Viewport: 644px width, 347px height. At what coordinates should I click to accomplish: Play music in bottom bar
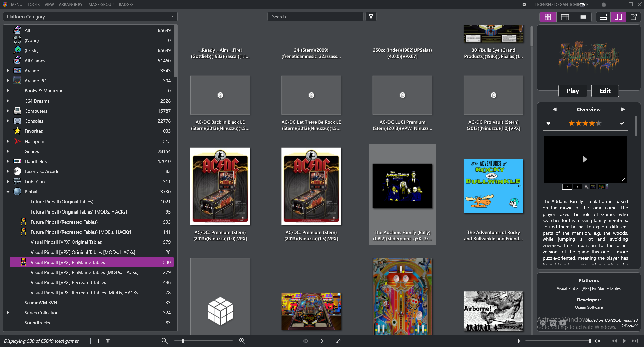(624, 341)
